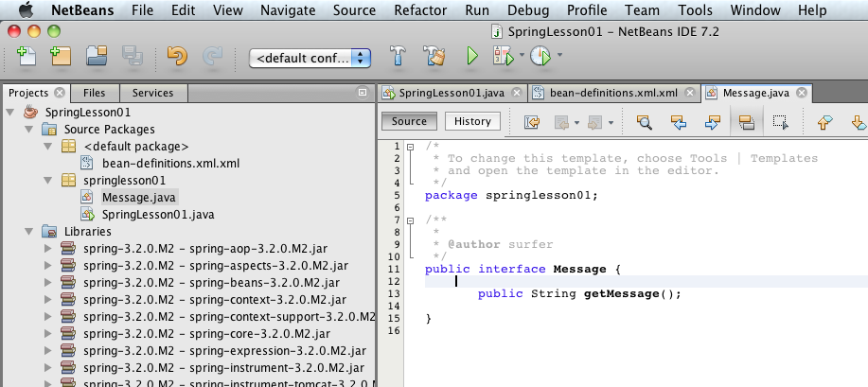Switch to Source view button
The image size is (868, 387).
pos(409,121)
